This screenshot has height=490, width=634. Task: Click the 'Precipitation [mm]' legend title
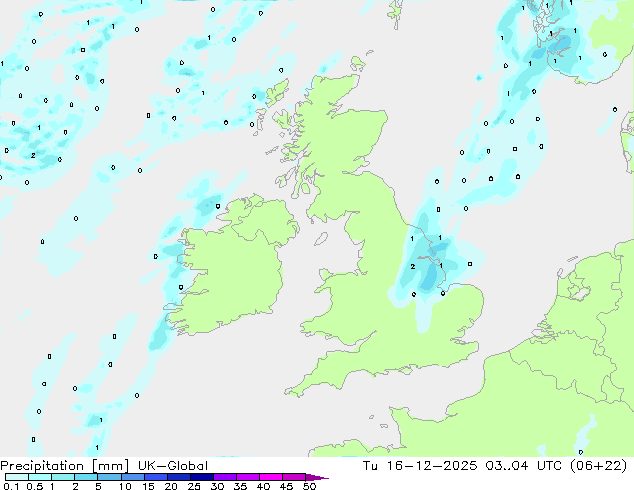[x=64, y=466]
